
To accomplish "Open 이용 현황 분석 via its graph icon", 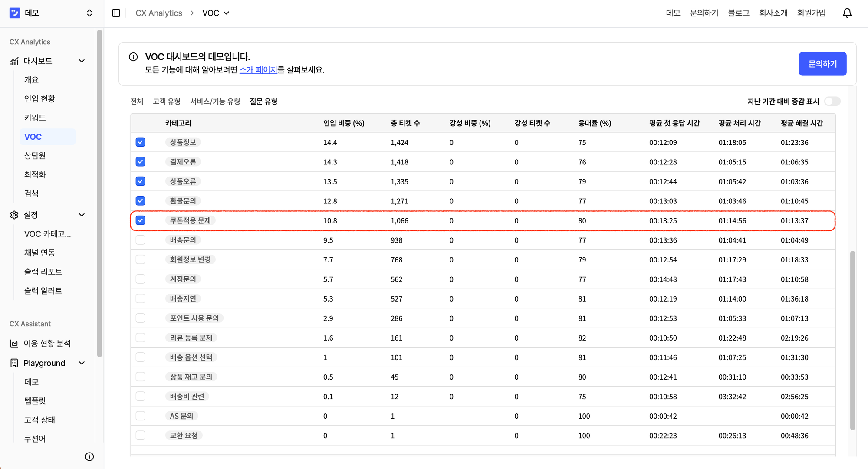I will tap(13, 343).
